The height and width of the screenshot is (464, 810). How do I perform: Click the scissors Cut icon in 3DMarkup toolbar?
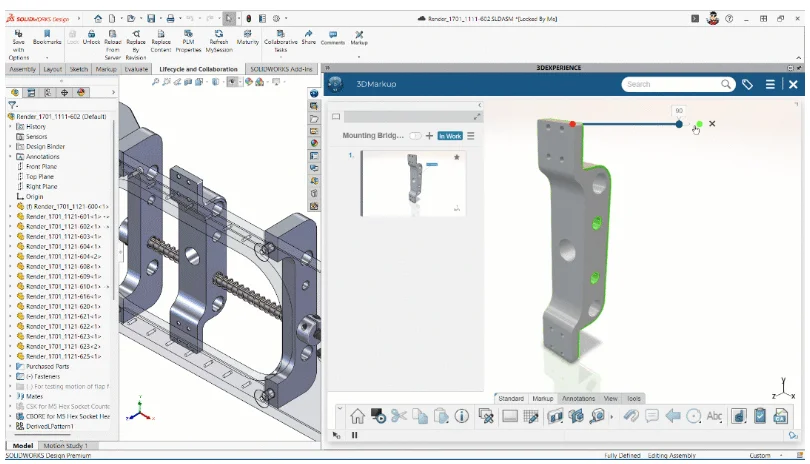399,416
